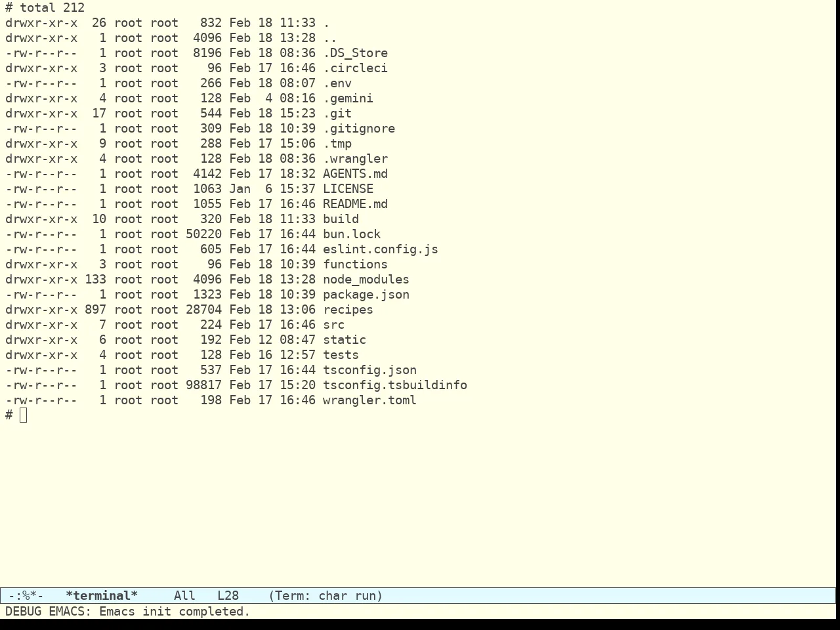This screenshot has height=630, width=840.
Task: Click the tests directory name
Action: 341,355
